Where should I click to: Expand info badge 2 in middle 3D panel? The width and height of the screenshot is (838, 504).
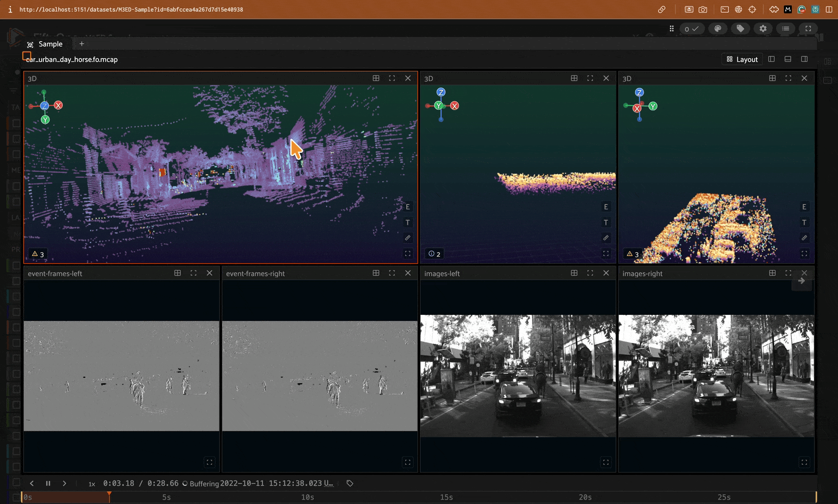coord(434,254)
